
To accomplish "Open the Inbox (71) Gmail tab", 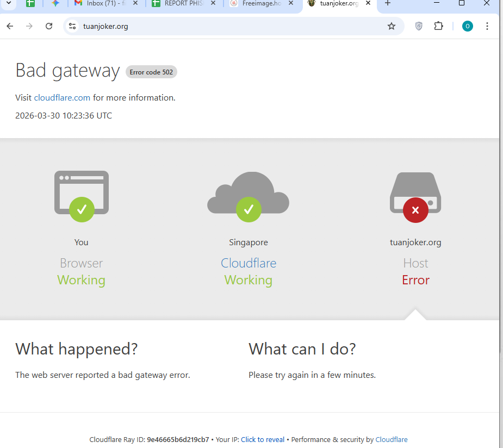I will coord(101,3).
